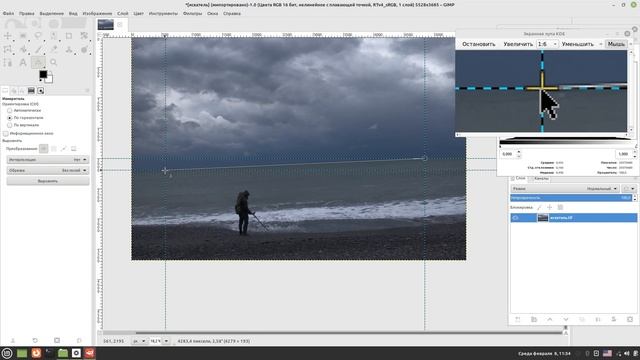Select the Rectangle Select tool

[23, 36]
